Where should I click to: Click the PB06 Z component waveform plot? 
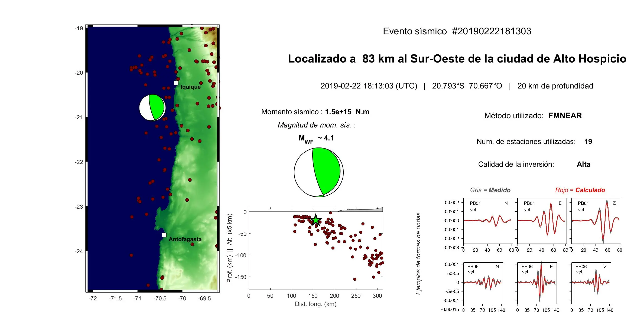coord(591,283)
